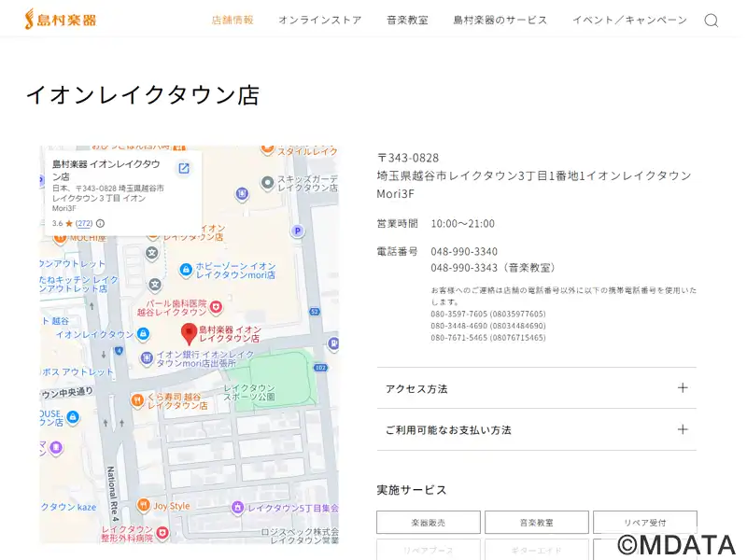
Task: Click phone number 048-990-3340
Action: [464, 251]
